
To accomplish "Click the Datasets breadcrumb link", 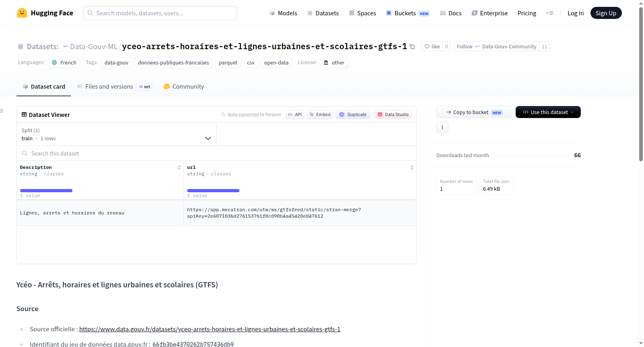I will 43,46.
